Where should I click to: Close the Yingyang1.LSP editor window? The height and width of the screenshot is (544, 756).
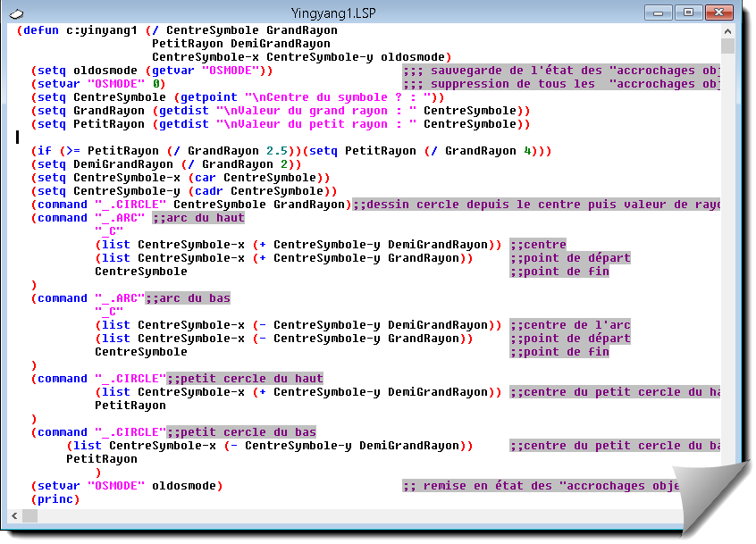718,13
